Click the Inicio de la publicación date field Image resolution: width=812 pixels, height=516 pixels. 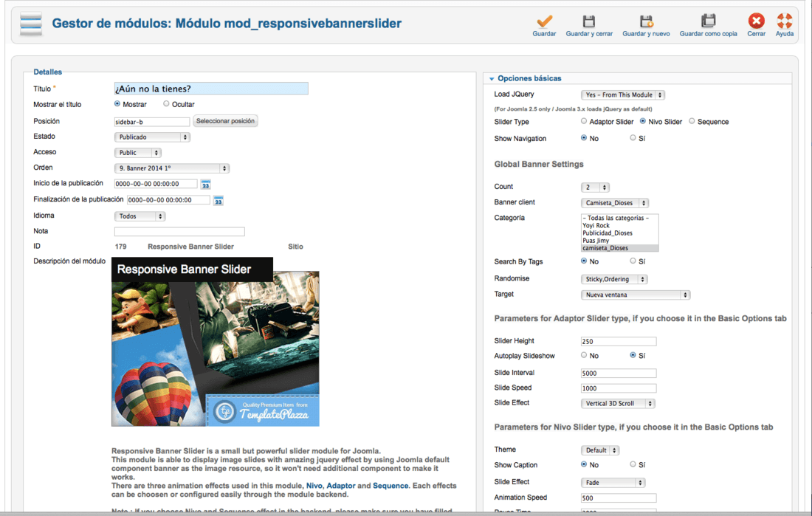click(x=155, y=184)
